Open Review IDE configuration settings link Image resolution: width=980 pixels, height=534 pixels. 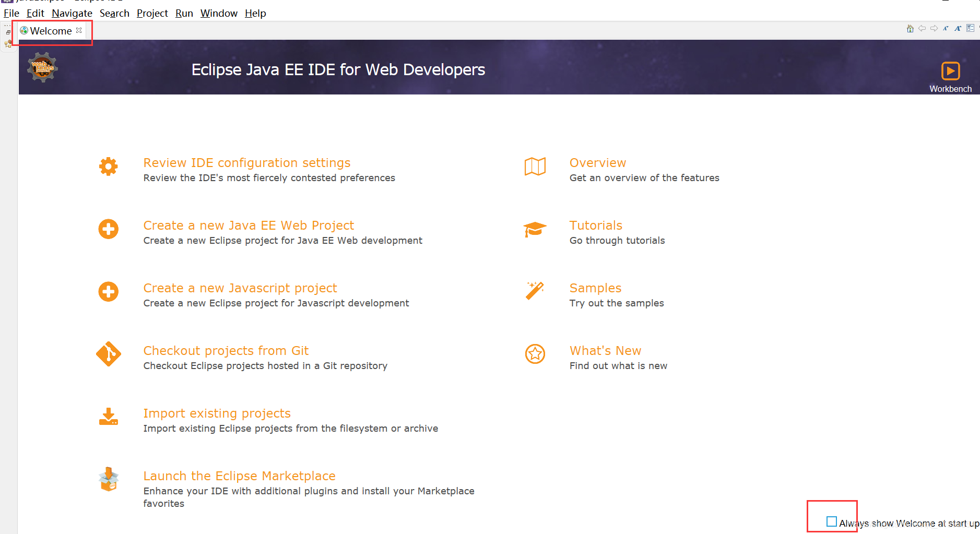pos(247,163)
